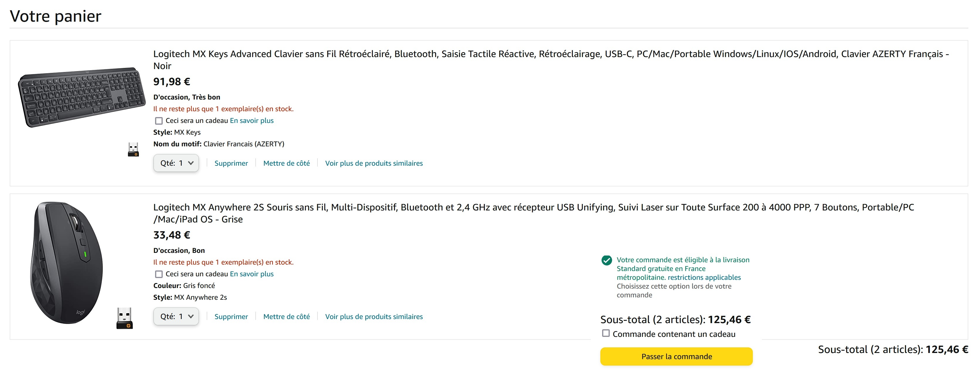This screenshot has height=372, width=980.
Task: Check 'Commande contenant un cadeau' box
Action: point(606,333)
